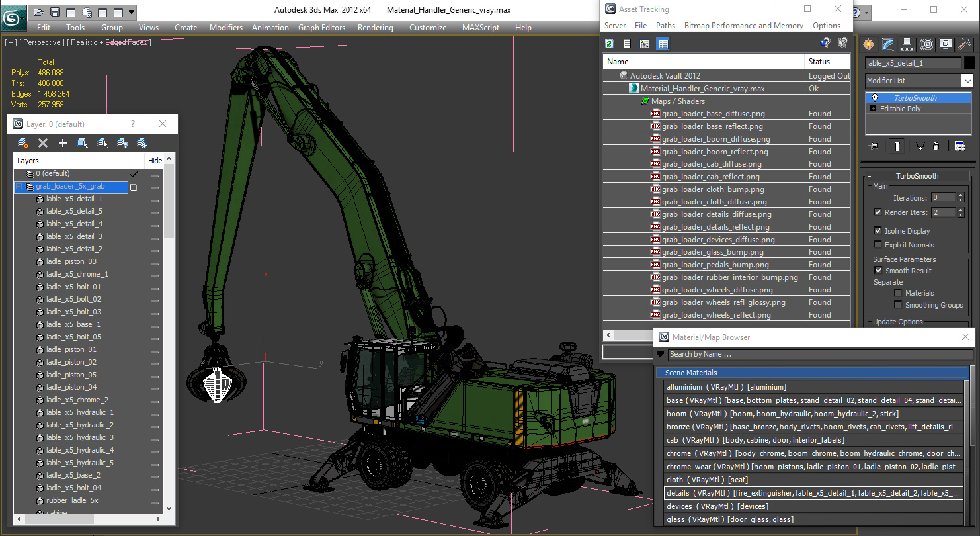Open the quick access toolbar customize dropdown arrow
The height and width of the screenshot is (536, 980).
tap(132, 12)
